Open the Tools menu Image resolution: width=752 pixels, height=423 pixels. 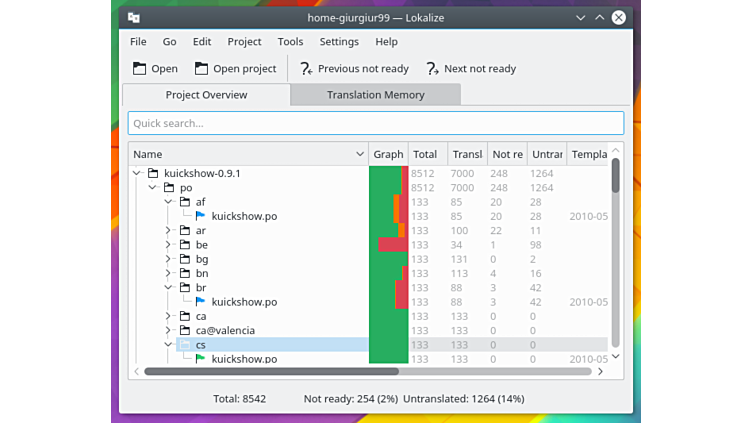coord(290,42)
